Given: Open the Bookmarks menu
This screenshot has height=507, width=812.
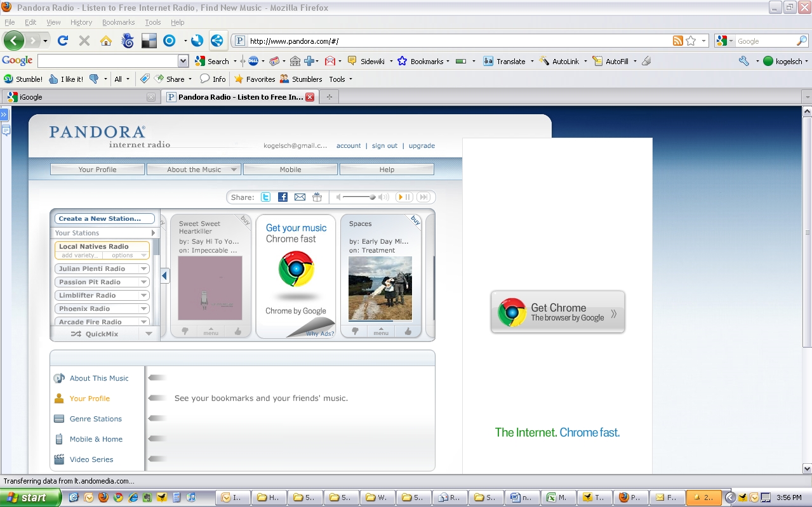Looking at the screenshot, I should [119, 22].
